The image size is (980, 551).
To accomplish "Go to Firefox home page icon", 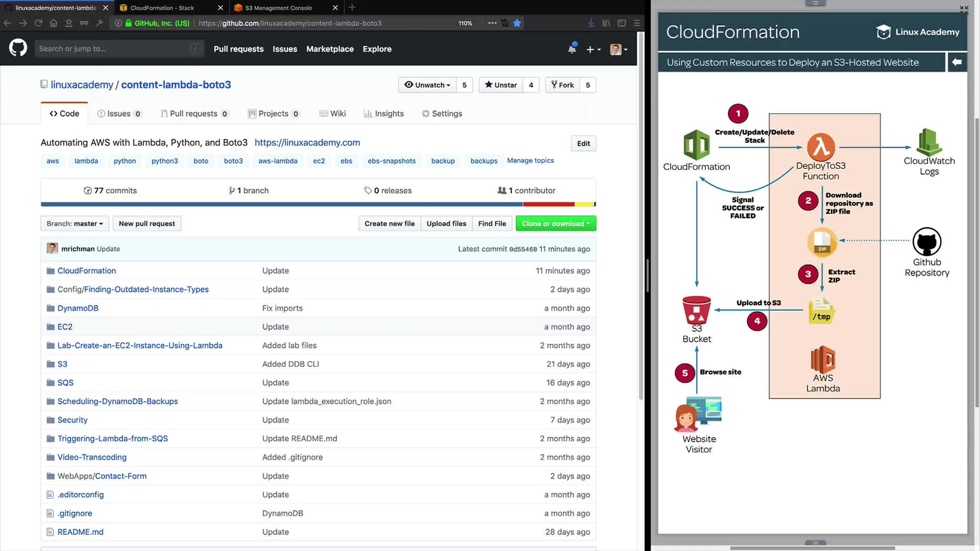I will [x=54, y=23].
